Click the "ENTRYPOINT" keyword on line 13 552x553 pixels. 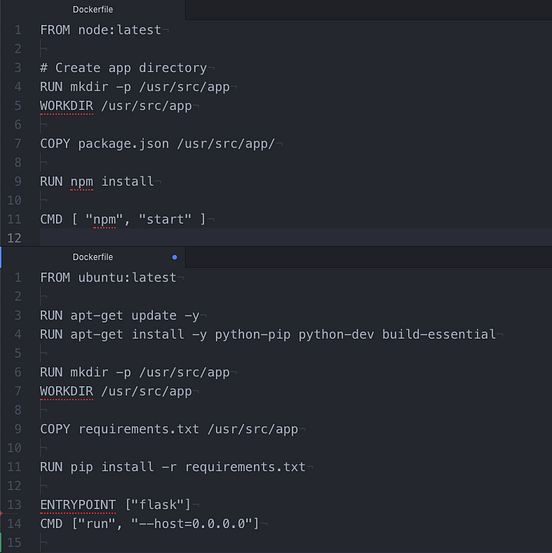pyautogui.click(x=78, y=505)
